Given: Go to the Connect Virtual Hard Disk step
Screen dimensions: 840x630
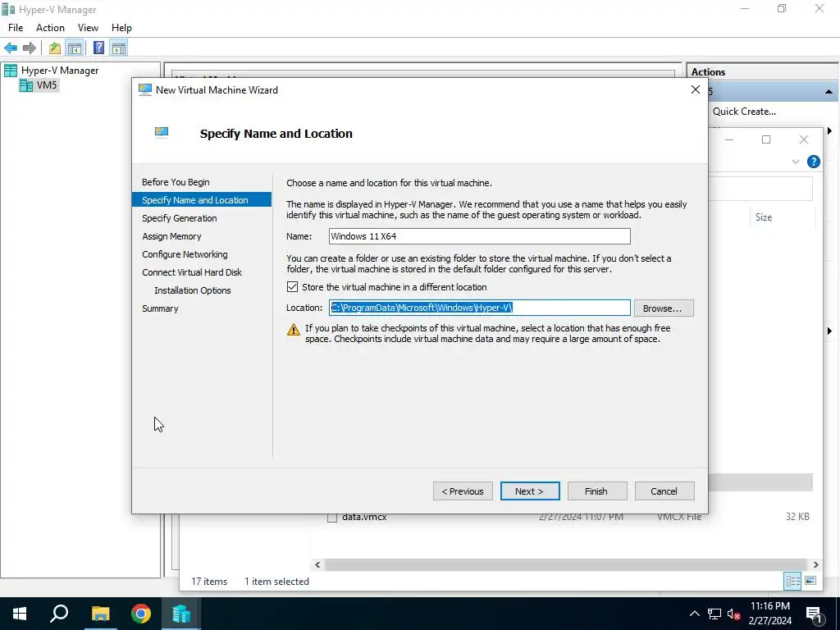Looking at the screenshot, I should [192, 272].
